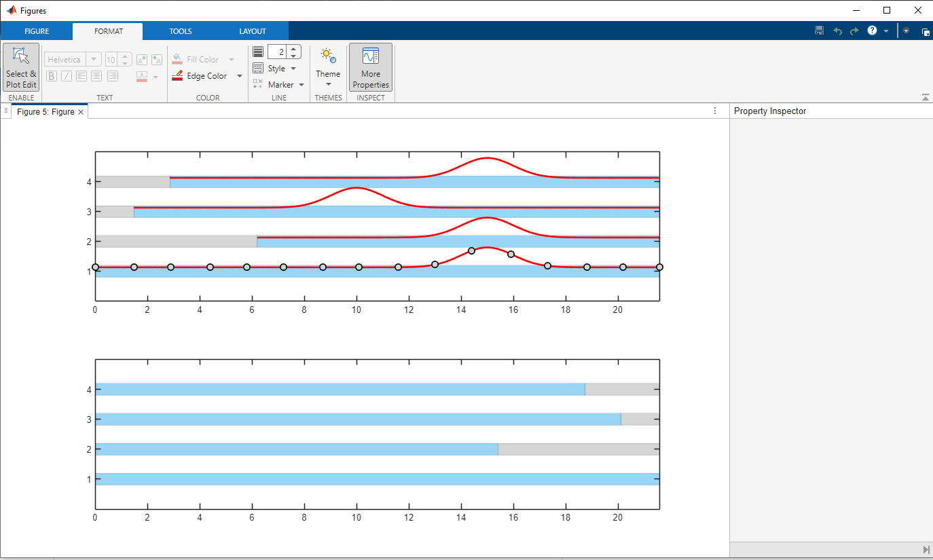This screenshot has height=560, width=933.
Task: Collapse the ribbon toolstrip with the up arrow
Action: pos(926,98)
